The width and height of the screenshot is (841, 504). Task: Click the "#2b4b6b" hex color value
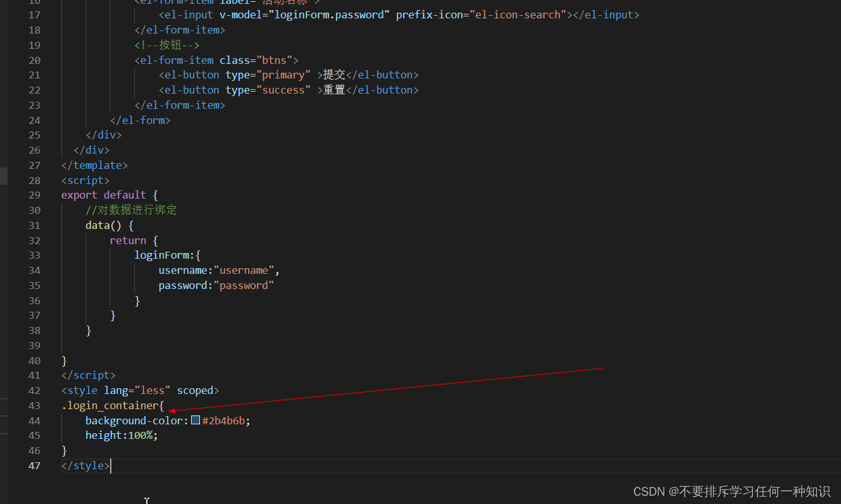223,421
